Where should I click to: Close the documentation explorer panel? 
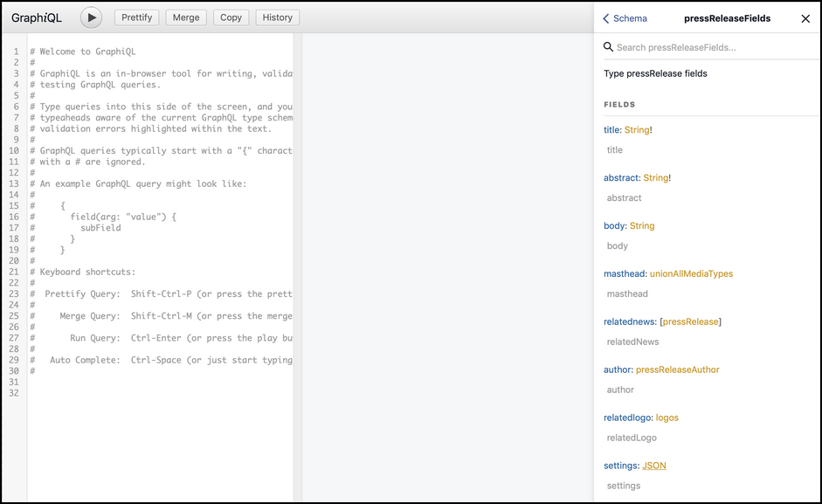[x=805, y=19]
